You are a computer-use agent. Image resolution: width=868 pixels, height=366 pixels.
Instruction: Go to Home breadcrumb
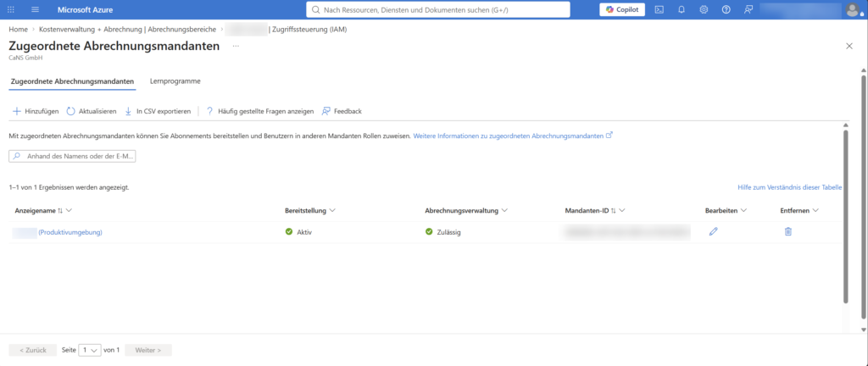click(19, 30)
